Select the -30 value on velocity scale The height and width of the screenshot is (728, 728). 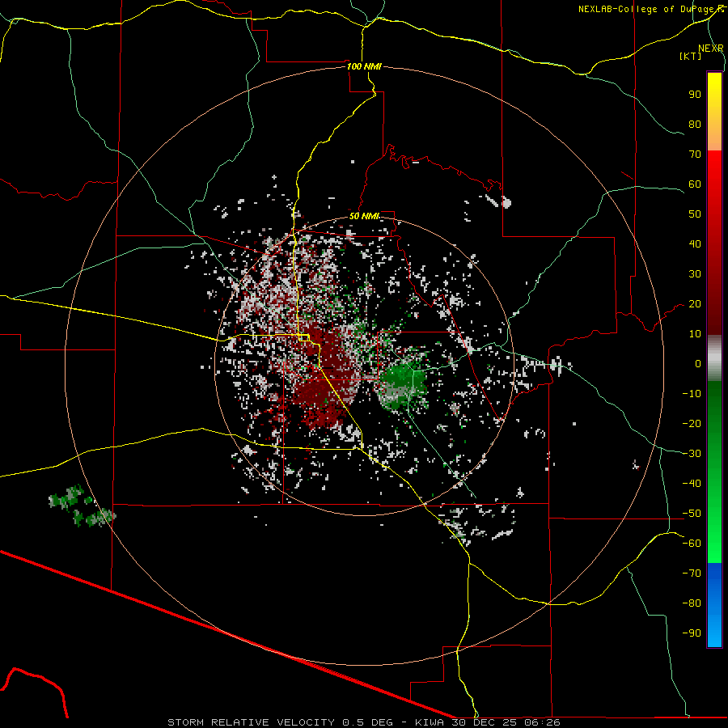(x=692, y=454)
